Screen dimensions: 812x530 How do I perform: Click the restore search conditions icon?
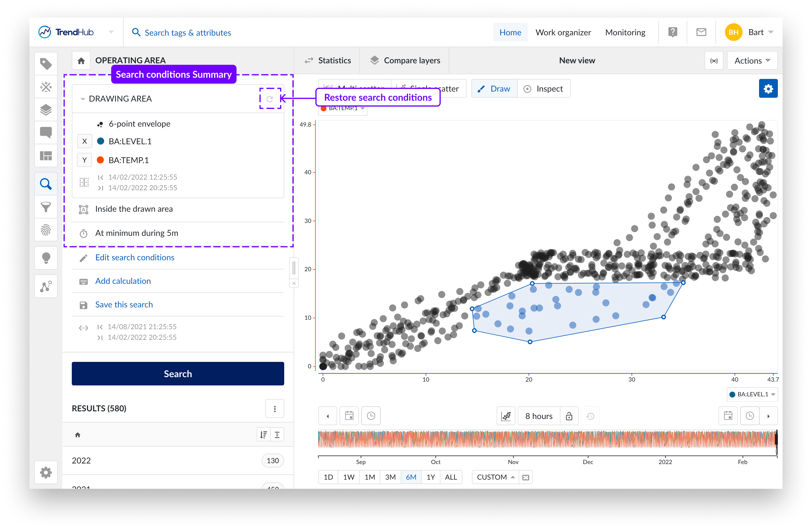coord(270,99)
